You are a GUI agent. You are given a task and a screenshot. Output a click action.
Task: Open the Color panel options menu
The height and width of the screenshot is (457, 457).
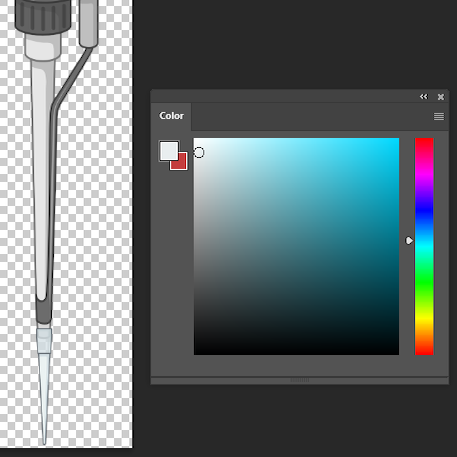pos(439,116)
